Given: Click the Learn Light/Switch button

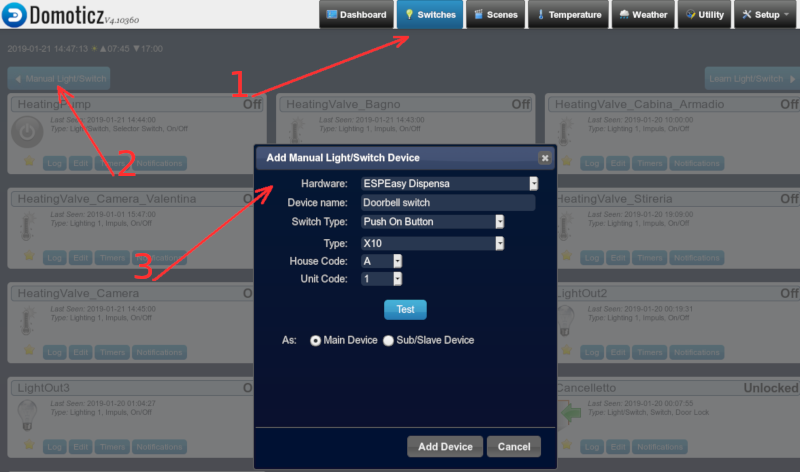Looking at the screenshot, I should (752, 79).
